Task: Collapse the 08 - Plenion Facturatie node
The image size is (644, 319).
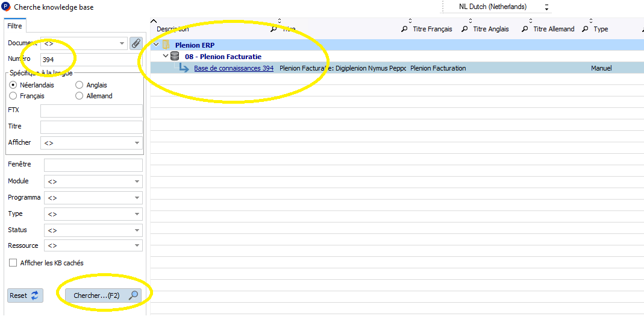Action: tap(166, 56)
